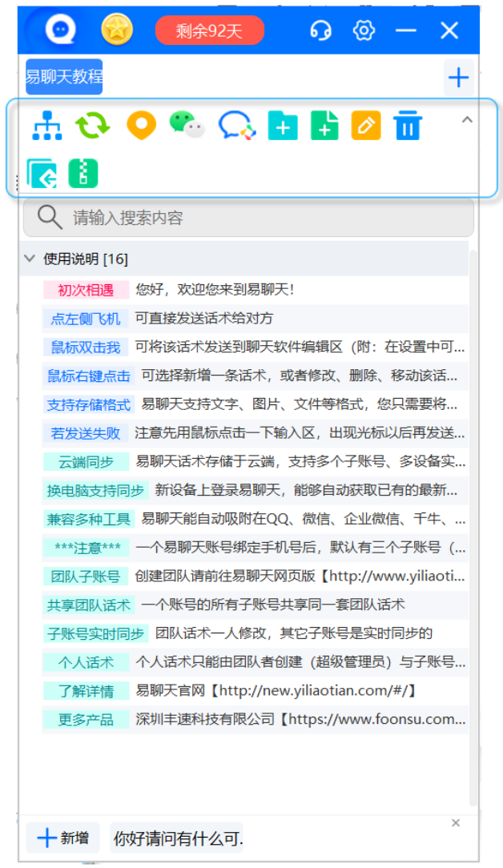The height and width of the screenshot is (868, 503).
Task: Click the blue chat bubble with colorful dots icon
Action: click(x=237, y=126)
